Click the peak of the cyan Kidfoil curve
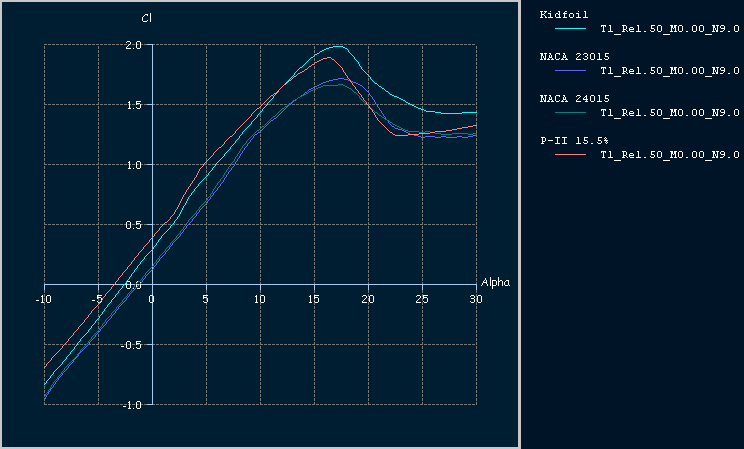This screenshot has width=744, height=449. tap(338, 46)
